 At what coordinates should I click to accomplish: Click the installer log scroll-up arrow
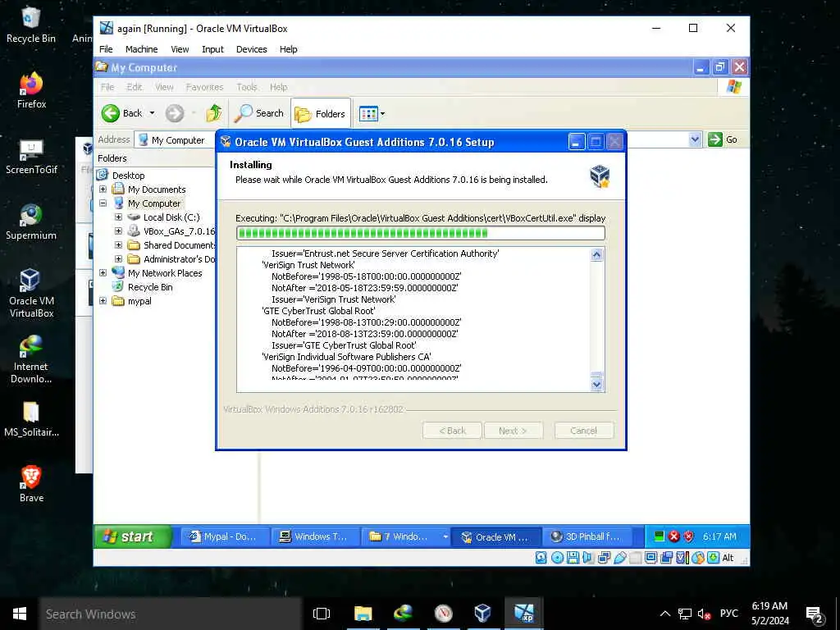pyautogui.click(x=596, y=254)
